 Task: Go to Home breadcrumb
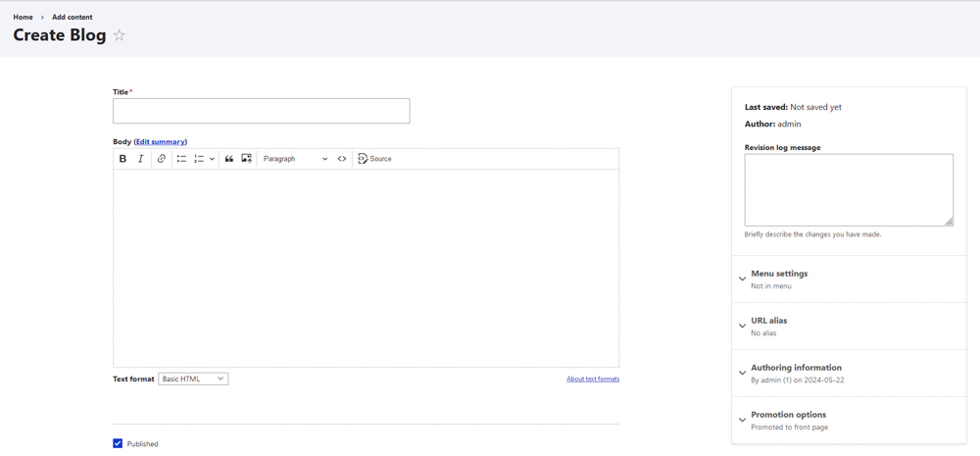coord(24,17)
